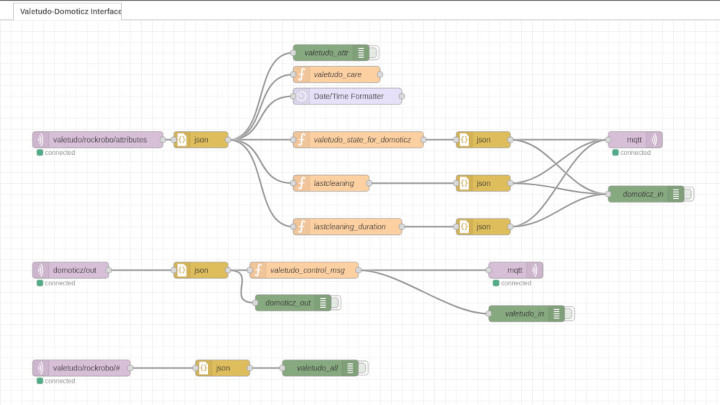Click function icon on valetudo_care node
This screenshot has height=405, width=720.
pyautogui.click(x=302, y=74)
